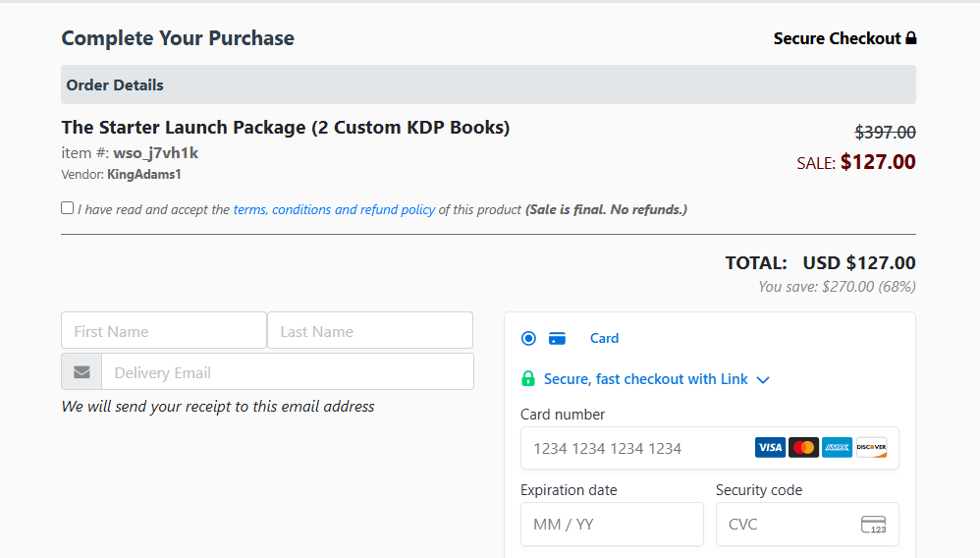This screenshot has height=558, width=980.
Task: Focus the Expiration date MM / YY field
Action: (x=612, y=525)
